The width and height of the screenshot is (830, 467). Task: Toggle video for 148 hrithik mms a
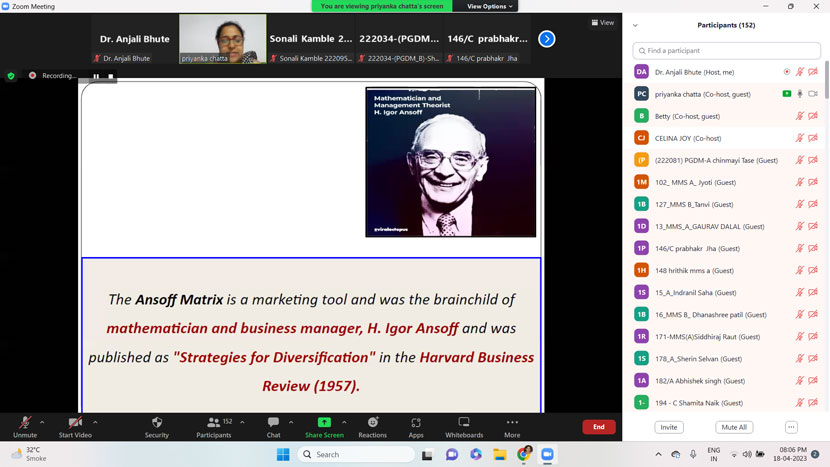[x=813, y=271]
